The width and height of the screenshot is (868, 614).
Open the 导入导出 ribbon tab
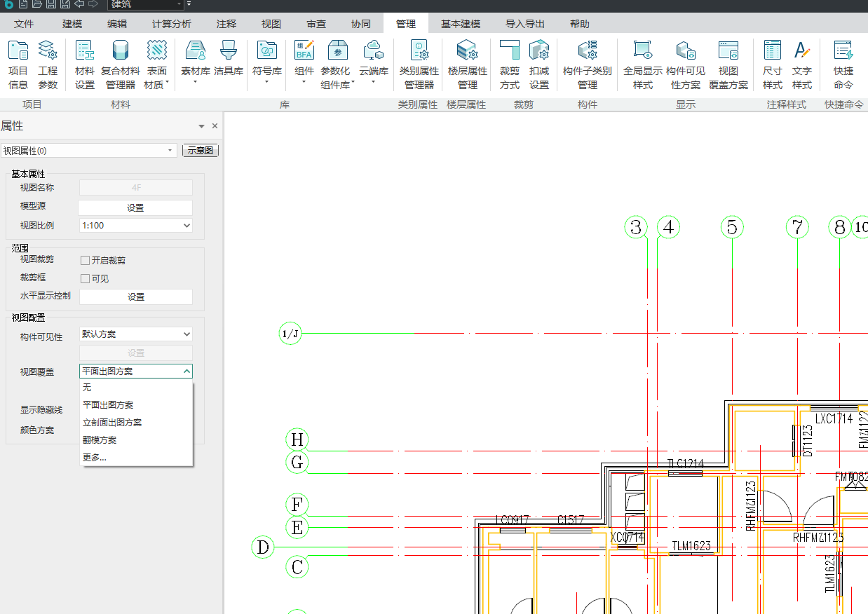525,24
